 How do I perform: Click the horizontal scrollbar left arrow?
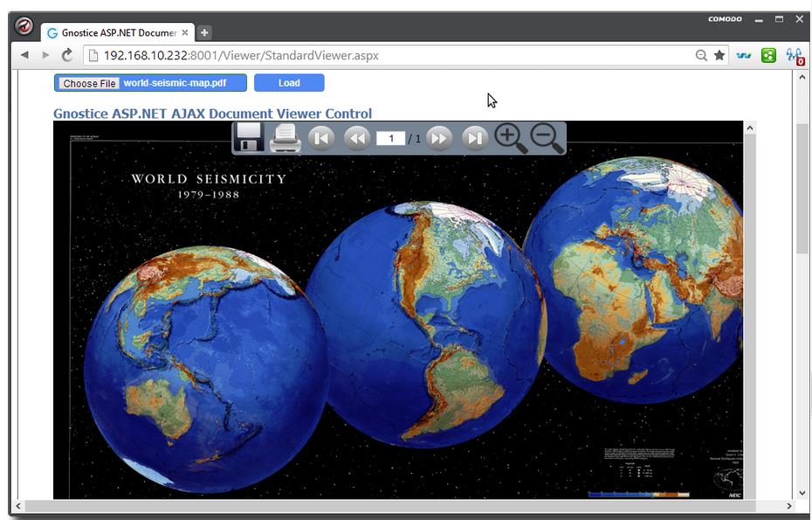click(18, 505)
